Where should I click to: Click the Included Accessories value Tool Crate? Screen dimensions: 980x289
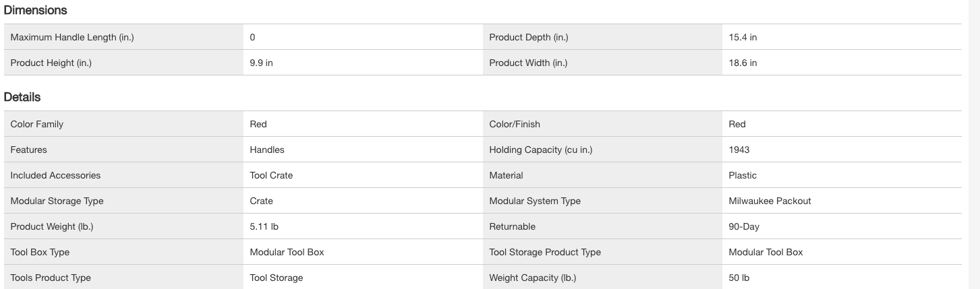[x=271, y=176]
